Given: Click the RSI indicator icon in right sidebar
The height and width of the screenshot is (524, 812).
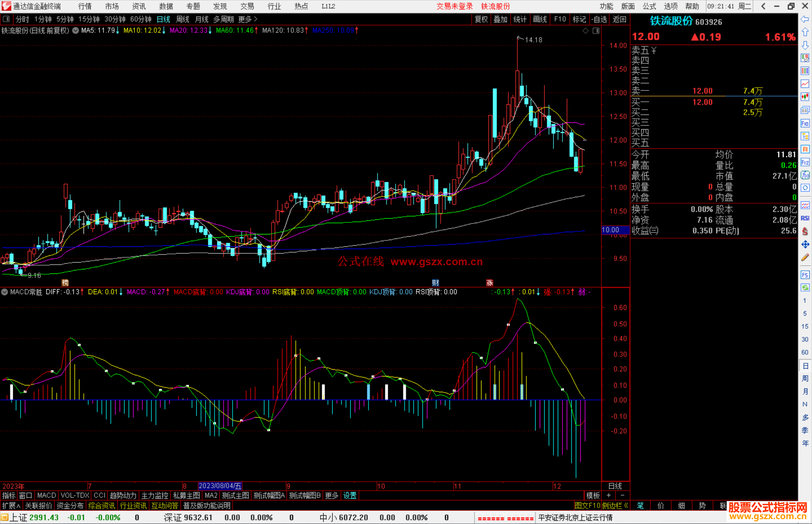Looking at the screenshot, I should pyautogui.click(x=805, y=218).
